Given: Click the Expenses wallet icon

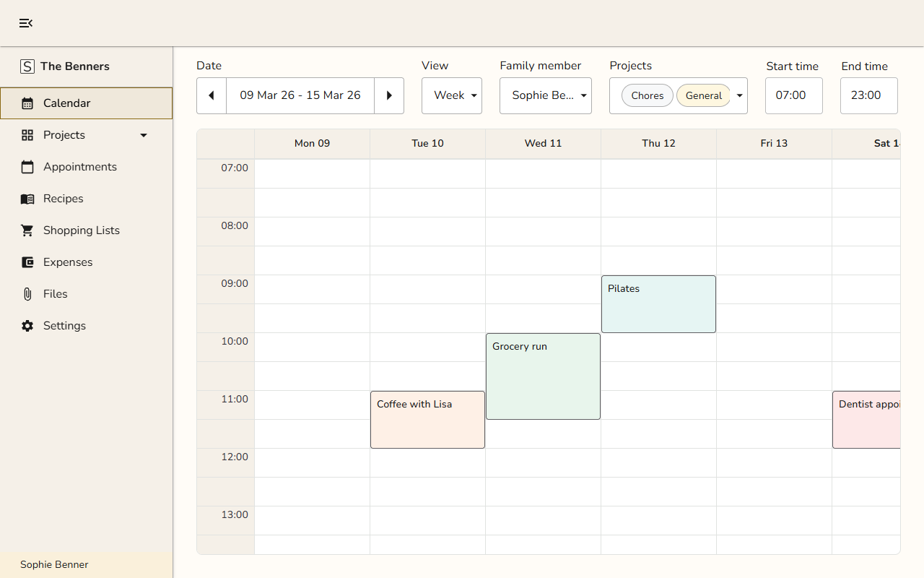Looking at the screenshot, I should point(27,262).
